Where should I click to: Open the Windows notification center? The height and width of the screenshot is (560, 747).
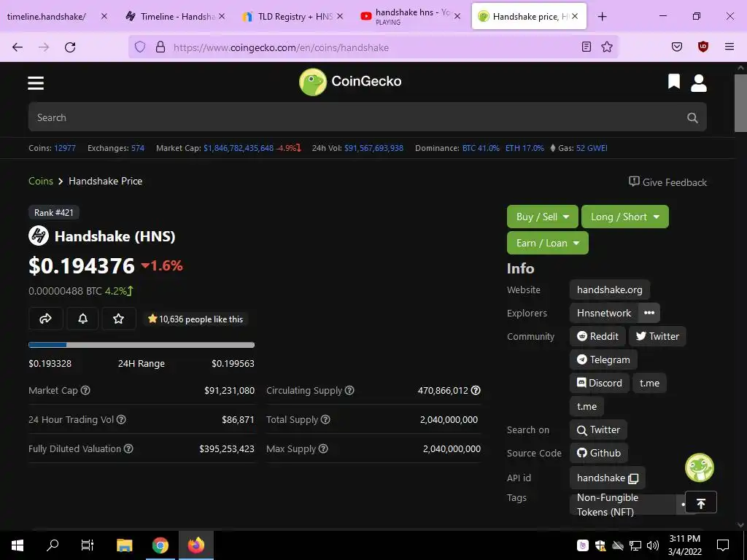723,545
